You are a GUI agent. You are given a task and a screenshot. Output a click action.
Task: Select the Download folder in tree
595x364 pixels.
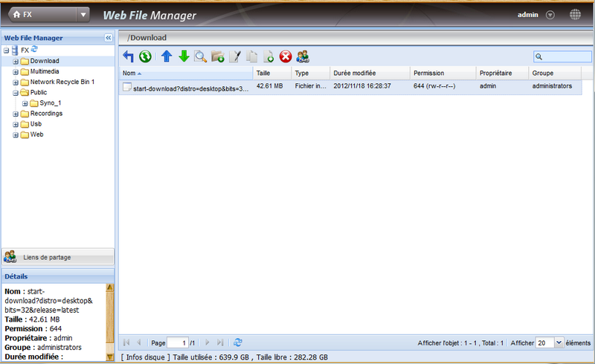(45, 61)
